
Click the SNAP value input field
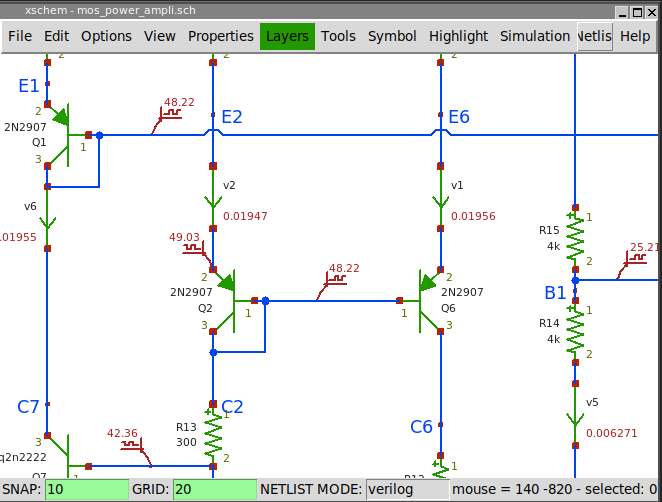(x=87, y=489)
